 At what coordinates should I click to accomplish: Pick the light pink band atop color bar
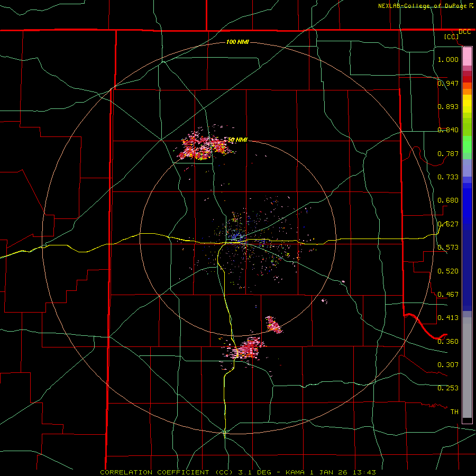pyautogui.click(x=467, y=57)
